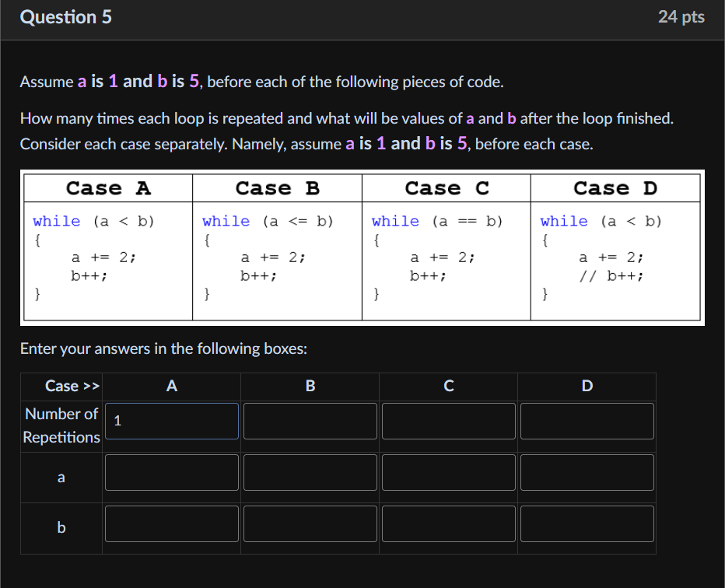Viewport: 725px width, 588px height.
Task: Focus the 'a' value box for case A
Action: [x=172, y=472]
